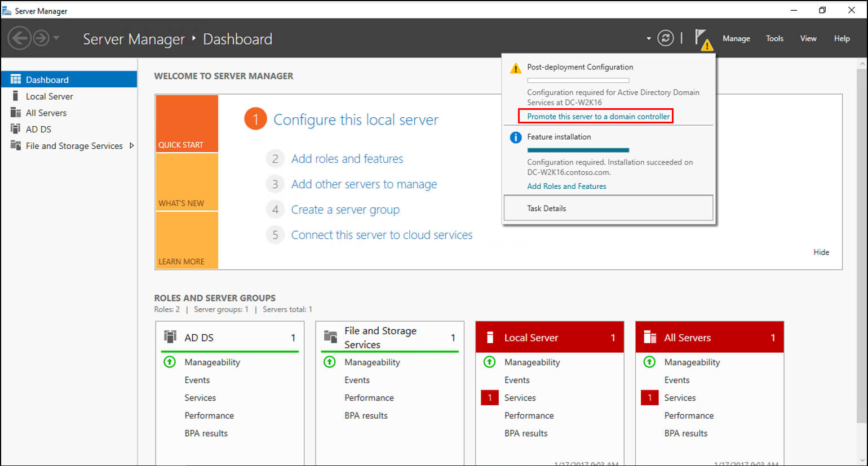
Task: Click File and Storage Services tile icon
Action: point(330,336)
